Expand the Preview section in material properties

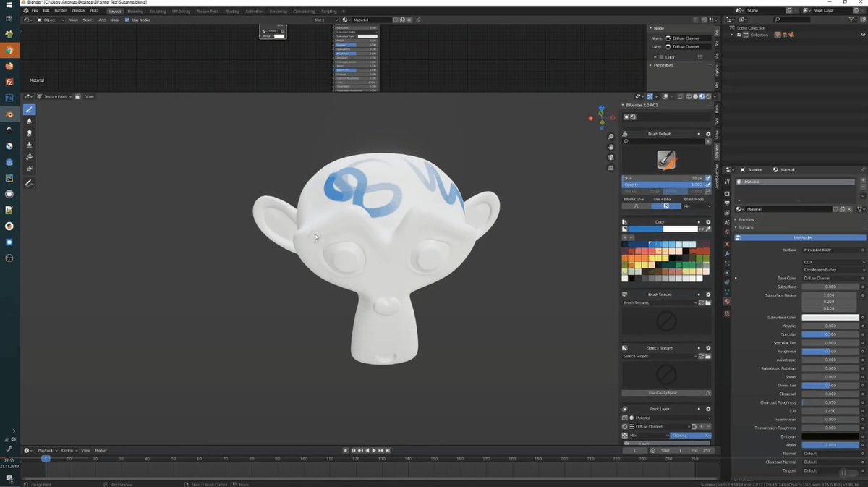[745, 219]
